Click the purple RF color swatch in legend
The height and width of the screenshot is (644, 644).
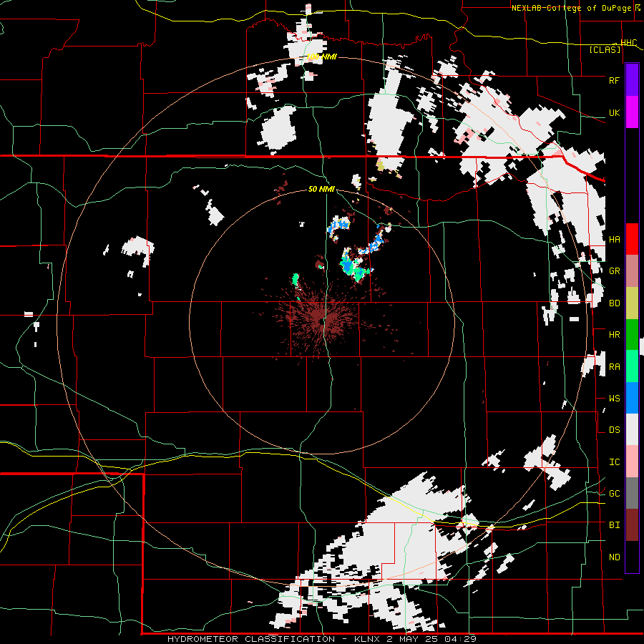[632, 80]
